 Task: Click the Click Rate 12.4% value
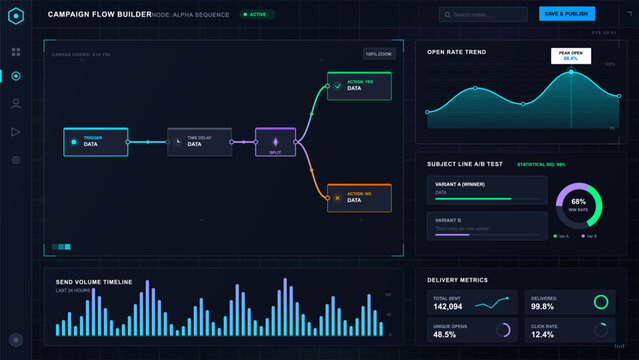(542, 335)
